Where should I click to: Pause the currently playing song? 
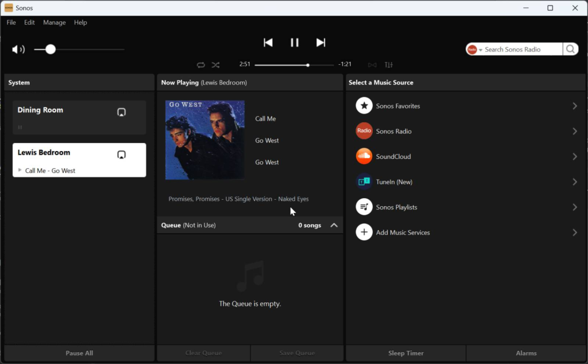295,42
